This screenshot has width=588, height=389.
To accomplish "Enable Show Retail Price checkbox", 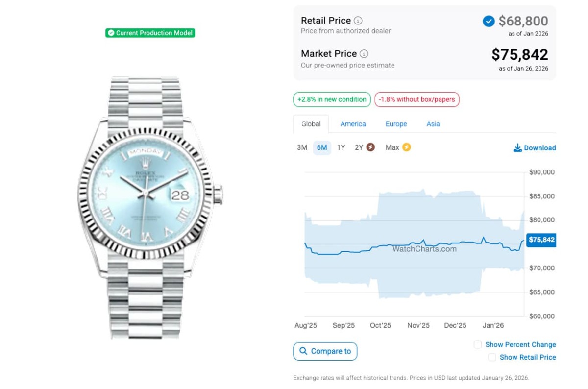I will point(492,357).
